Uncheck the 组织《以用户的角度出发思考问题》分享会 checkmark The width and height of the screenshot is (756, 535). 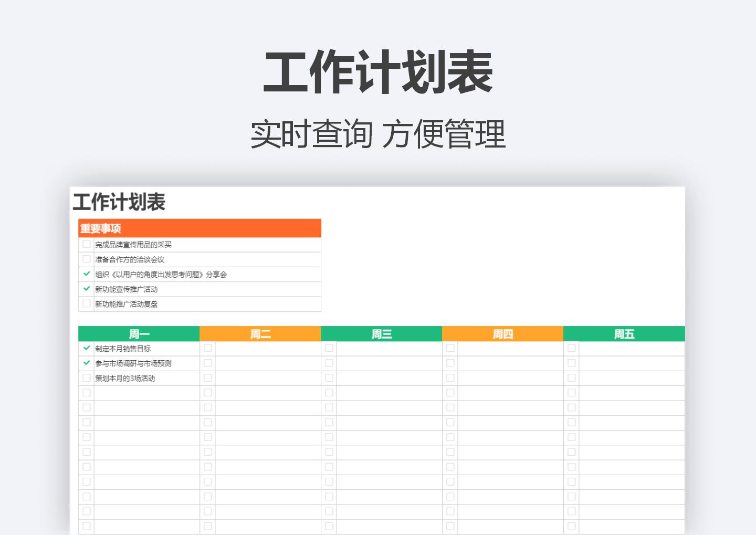click(x=87, y=274)
